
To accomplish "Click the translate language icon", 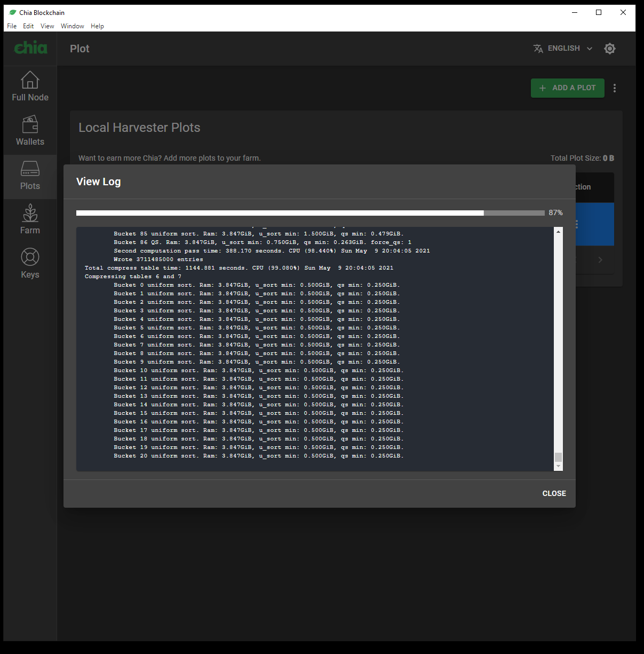I will (x=538, y=48).
